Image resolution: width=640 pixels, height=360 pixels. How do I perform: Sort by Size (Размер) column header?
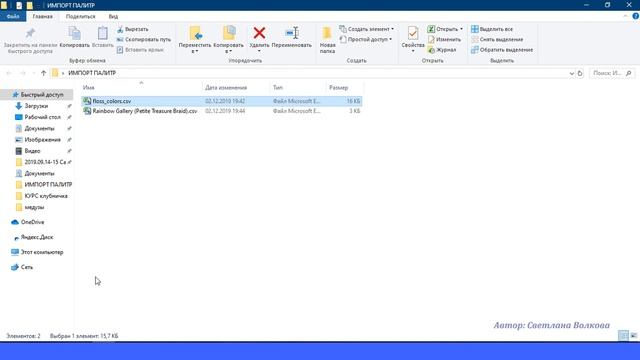coord(338,87)
